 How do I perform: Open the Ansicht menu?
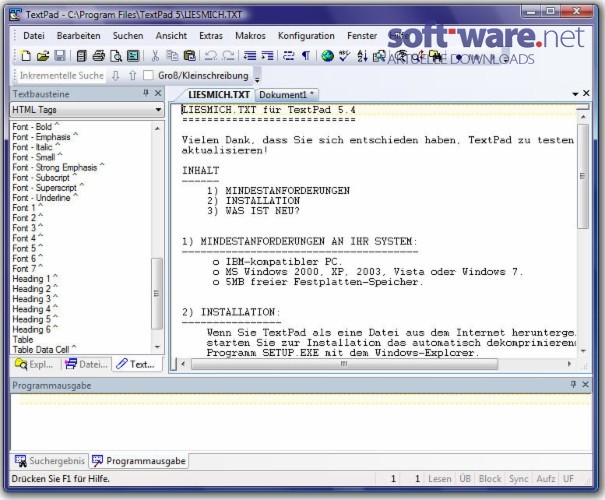pos(171,35)
